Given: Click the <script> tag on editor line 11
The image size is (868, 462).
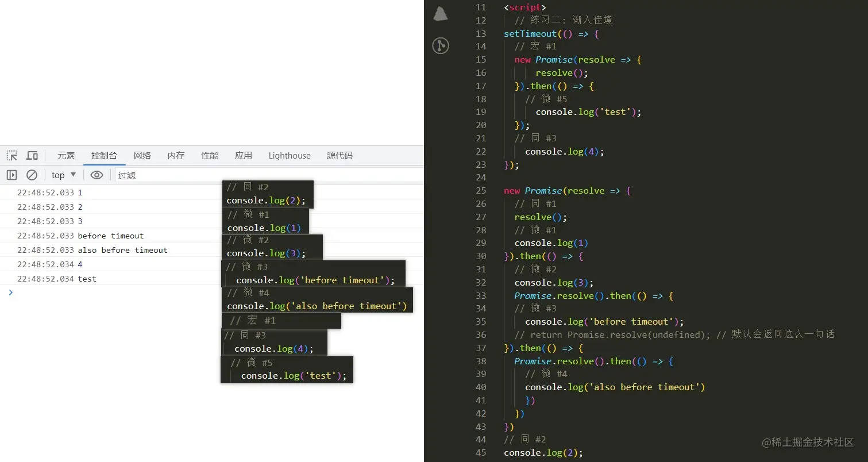Looking at the screenshot, I should (x=525, y=7).
